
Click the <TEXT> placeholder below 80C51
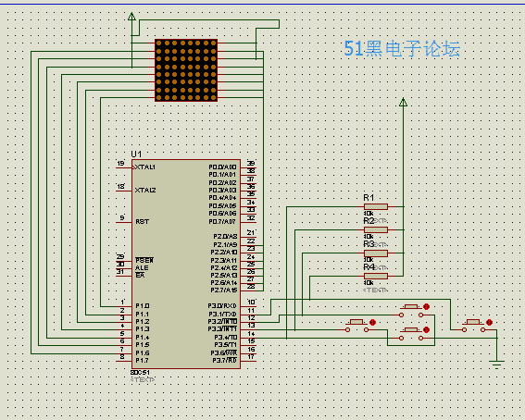point(143,379)
